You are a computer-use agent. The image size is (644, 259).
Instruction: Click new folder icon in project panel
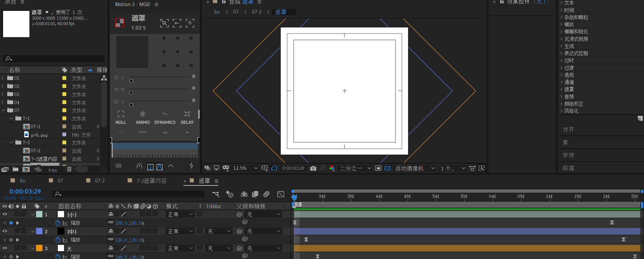coord(16,169)
